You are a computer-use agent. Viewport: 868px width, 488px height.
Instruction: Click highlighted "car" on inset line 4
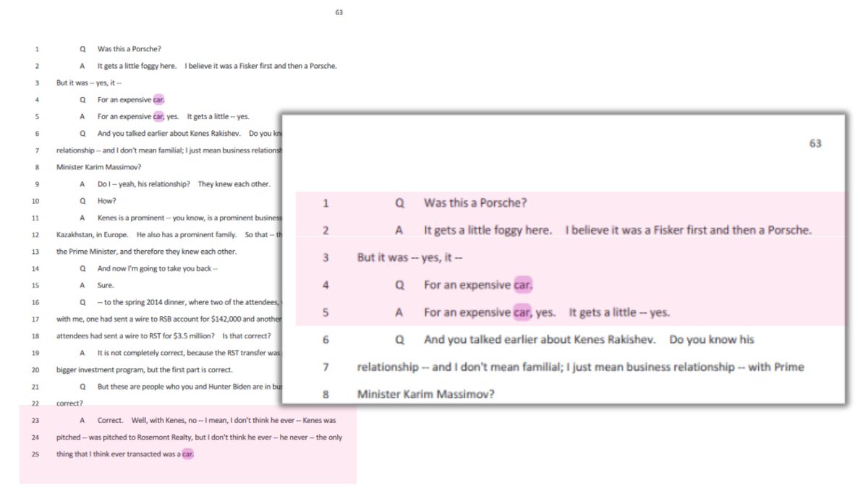point(523,285)
